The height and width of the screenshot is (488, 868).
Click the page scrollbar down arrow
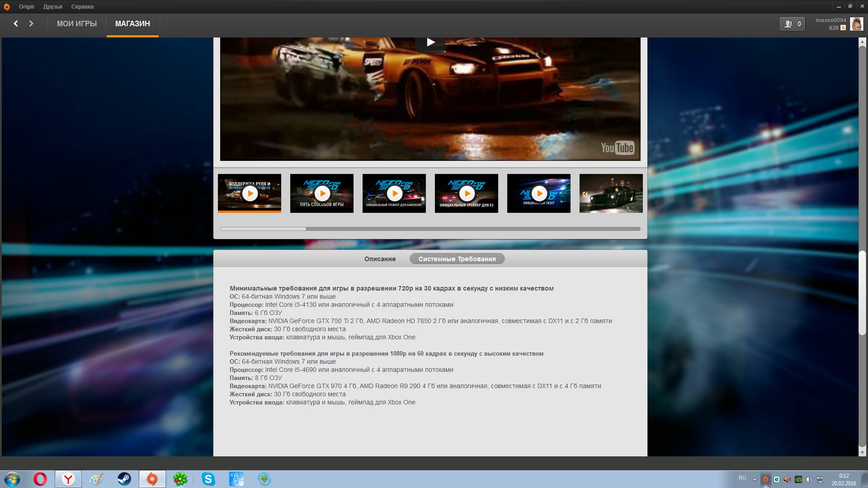(x=862, y=452)
